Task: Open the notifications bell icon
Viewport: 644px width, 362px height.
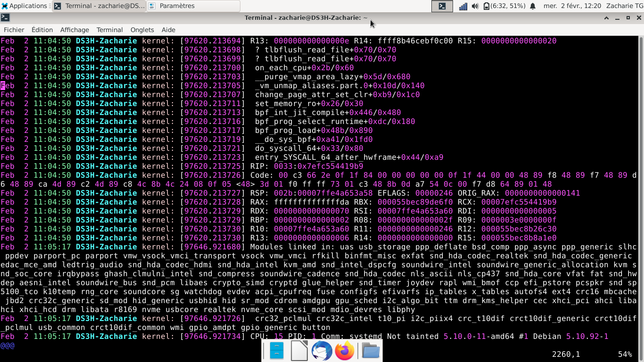Action: [x=533, y=6]
